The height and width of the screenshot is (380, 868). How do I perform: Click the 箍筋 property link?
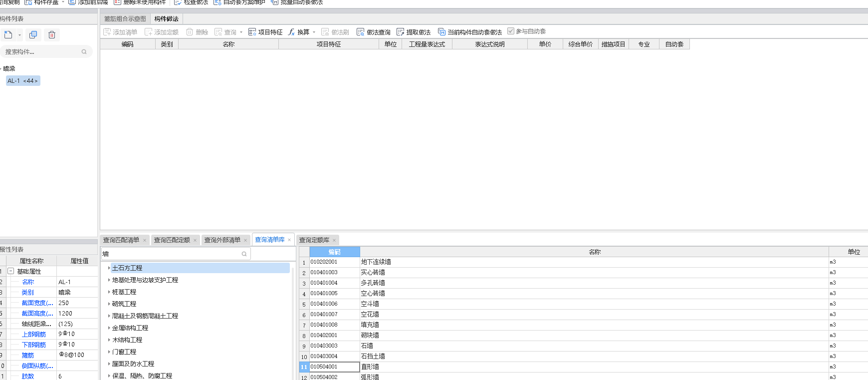tap(28, 356)
